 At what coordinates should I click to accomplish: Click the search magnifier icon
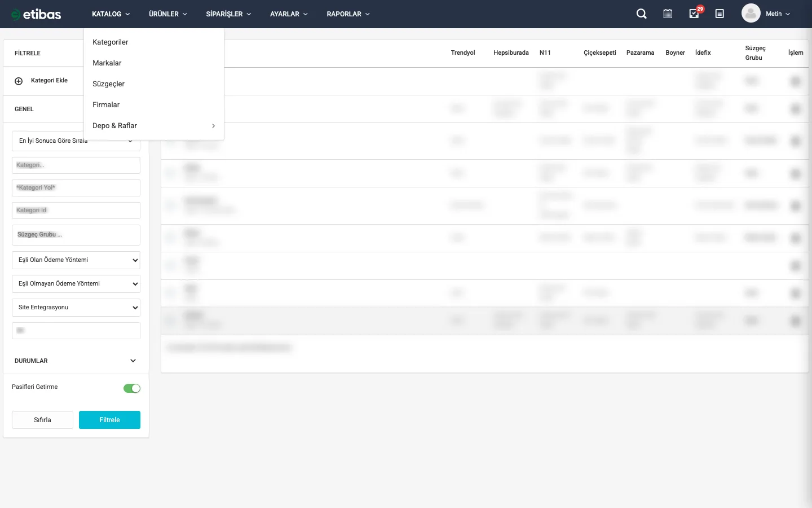641,14
